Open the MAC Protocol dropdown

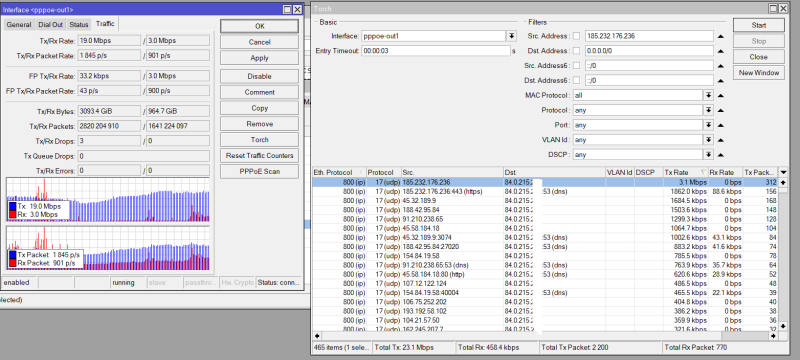(709, 95)
